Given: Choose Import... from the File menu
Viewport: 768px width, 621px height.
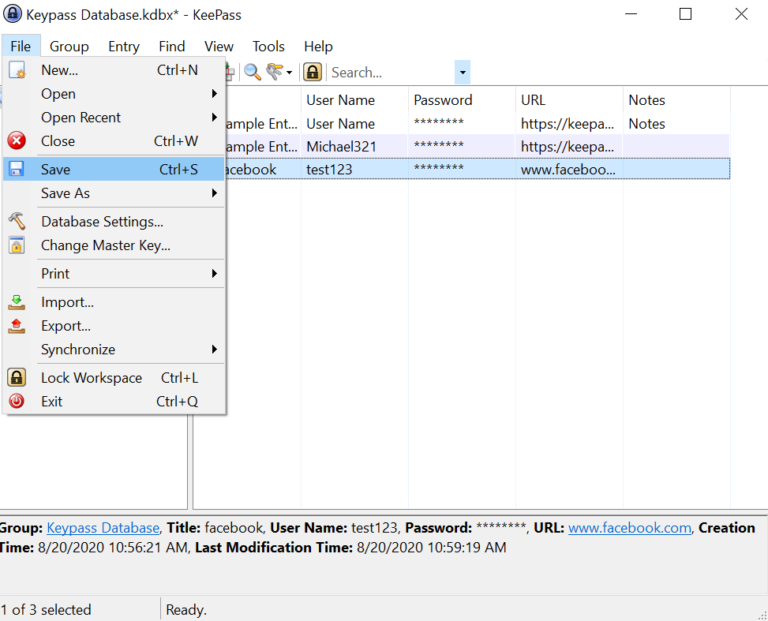Looking at the screenshot, I should tap(114, 302).
